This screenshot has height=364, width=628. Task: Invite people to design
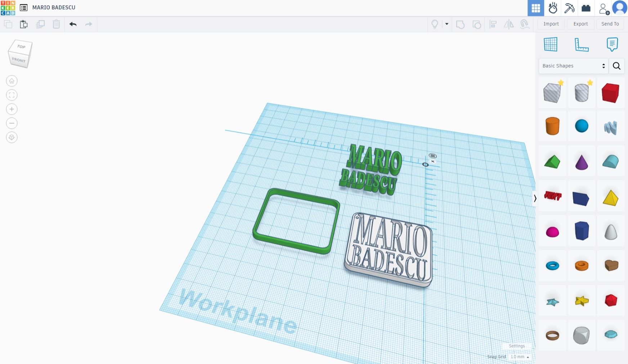(604, 9)
